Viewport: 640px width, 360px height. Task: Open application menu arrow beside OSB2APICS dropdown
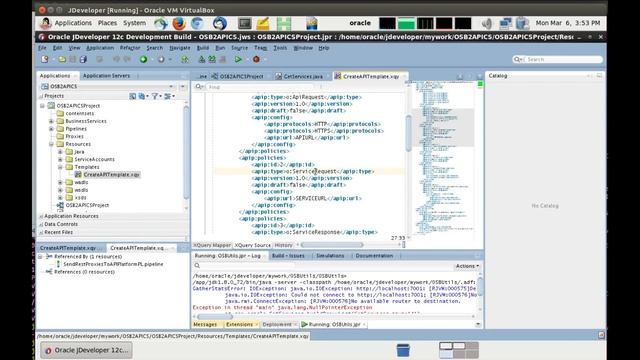[183, 87]
